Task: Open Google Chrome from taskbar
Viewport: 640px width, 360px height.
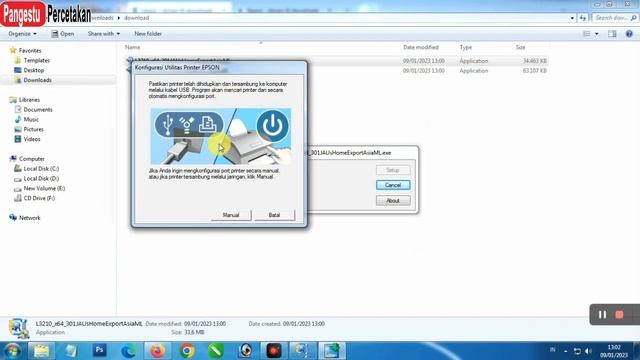Action: click(187, 351)
